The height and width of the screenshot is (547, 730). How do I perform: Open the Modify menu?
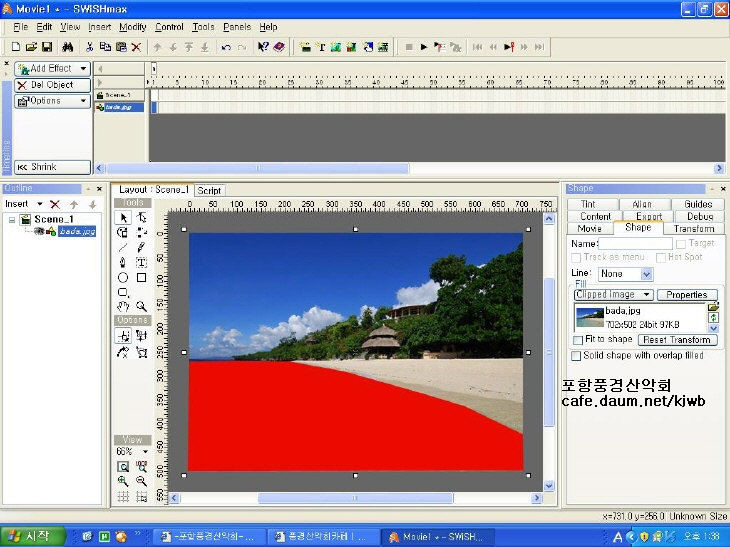133,27
